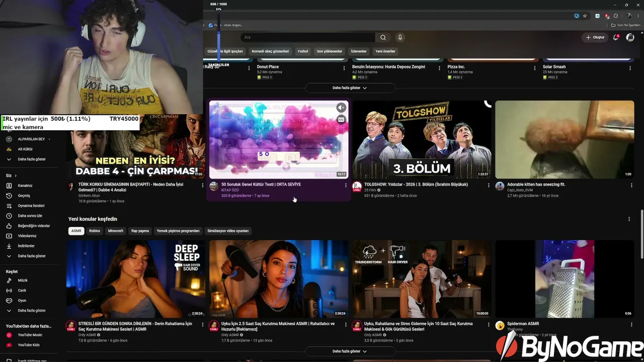
Task: Filter by Yeni öneriler chip
Action: coord(385,51)
